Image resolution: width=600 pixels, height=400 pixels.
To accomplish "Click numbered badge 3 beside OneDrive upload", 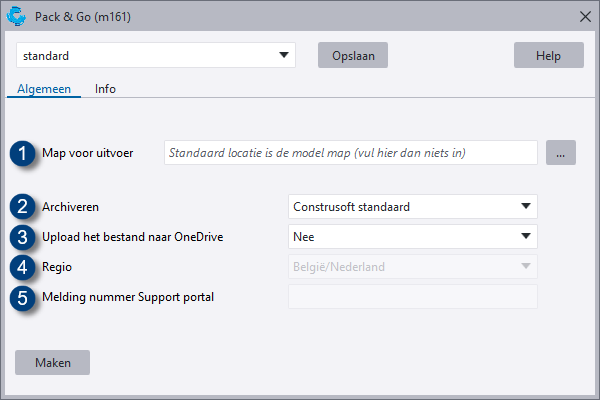I will click(x=22, y=237).
